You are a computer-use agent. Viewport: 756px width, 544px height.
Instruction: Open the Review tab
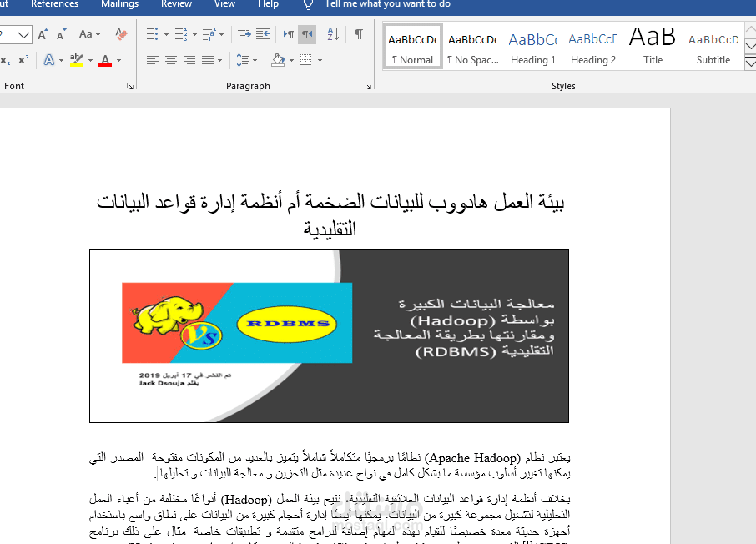(x=176, y=4)
